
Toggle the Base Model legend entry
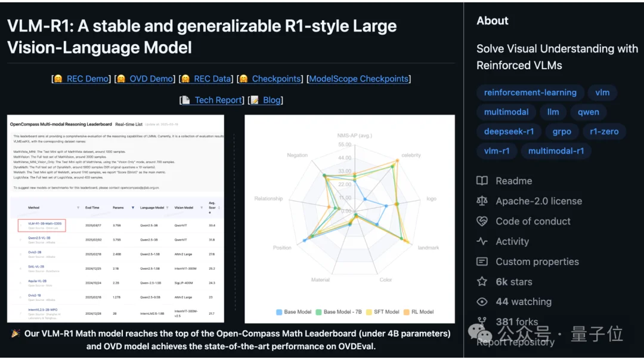coord(293,312)
